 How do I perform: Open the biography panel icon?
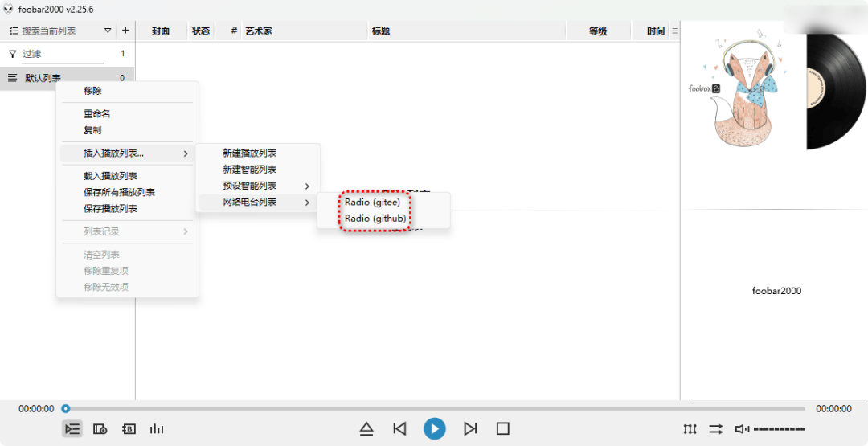coord(129,429)
